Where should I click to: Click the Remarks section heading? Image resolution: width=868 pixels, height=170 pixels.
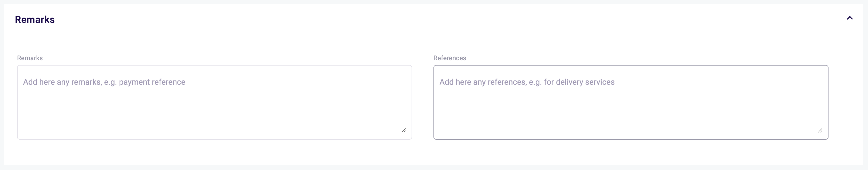point(35,19)
